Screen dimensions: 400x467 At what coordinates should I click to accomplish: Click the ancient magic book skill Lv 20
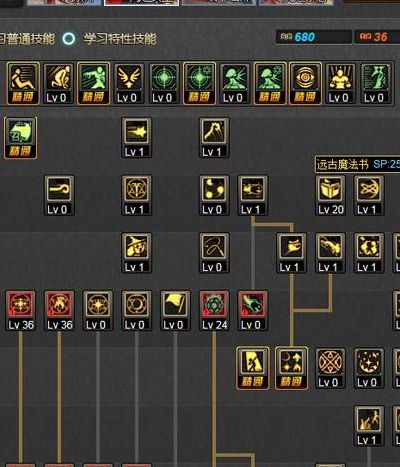pyautogui.click(x=330, y=195)
